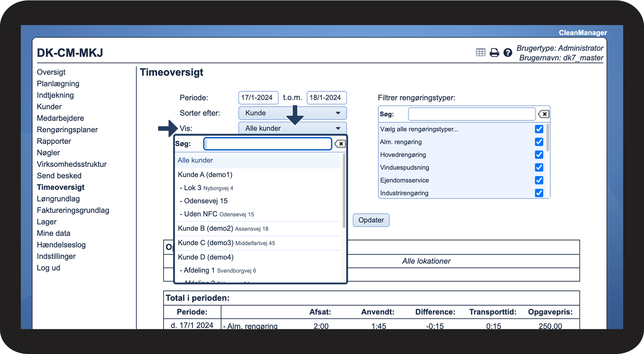
Task: Pick location 'Lok 3 Nyborgvej 4'
Action: [x=258, y=188]
